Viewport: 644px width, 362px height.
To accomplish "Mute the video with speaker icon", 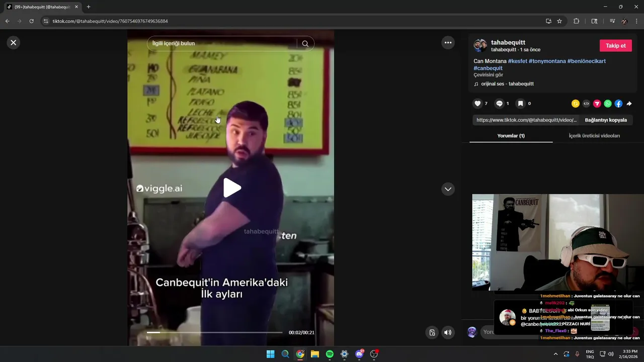I will 448,332.
